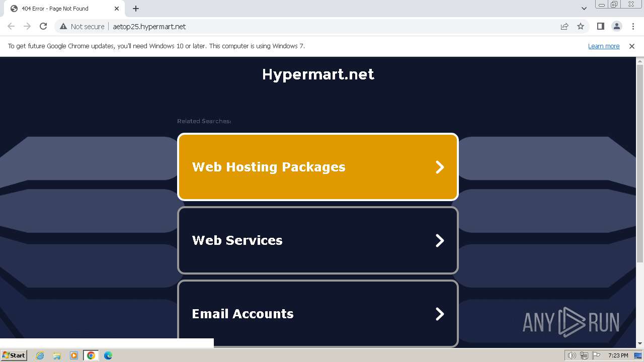Viewport: 644px width, 362px height.
Task: Open the tab search dropdown
Action: 584,9
